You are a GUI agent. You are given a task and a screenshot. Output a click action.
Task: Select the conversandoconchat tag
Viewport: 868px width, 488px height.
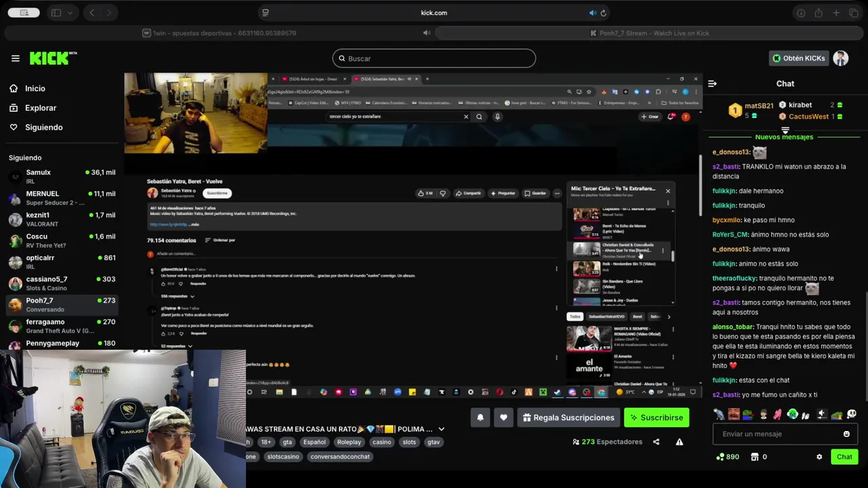tap(340, 456)
